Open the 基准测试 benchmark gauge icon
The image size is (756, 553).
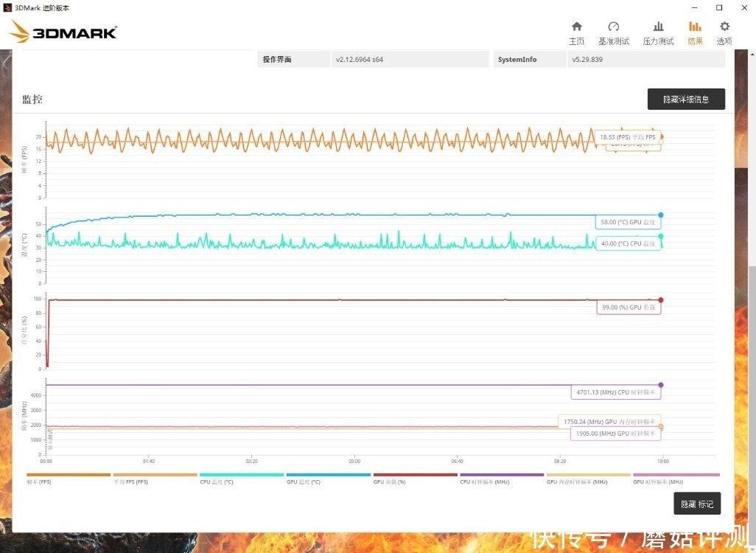613,32
